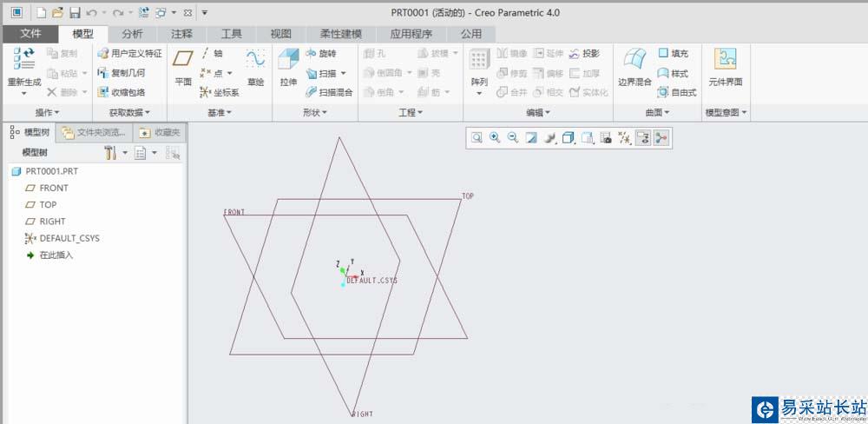Switch to the View (视图) tab

tap(280, 34)
